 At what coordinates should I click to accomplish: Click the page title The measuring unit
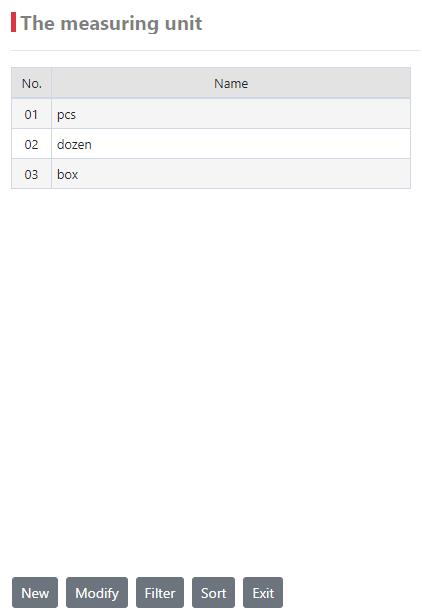[111, 23]
